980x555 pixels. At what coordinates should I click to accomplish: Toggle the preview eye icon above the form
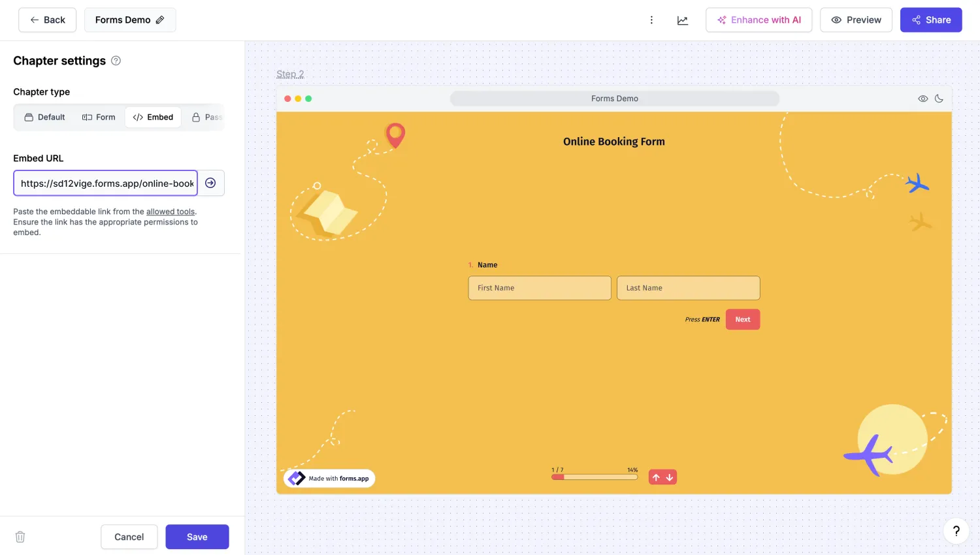923,98
